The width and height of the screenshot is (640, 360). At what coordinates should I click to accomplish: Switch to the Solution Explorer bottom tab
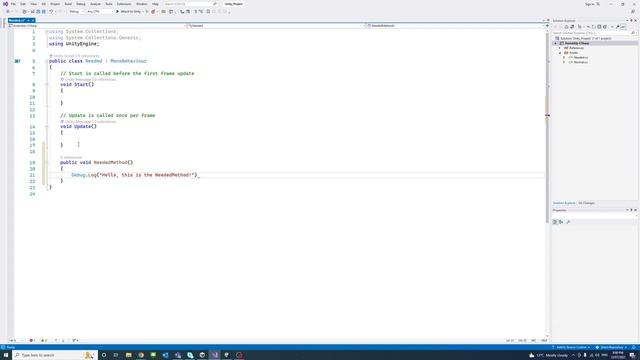pos(564,203)
